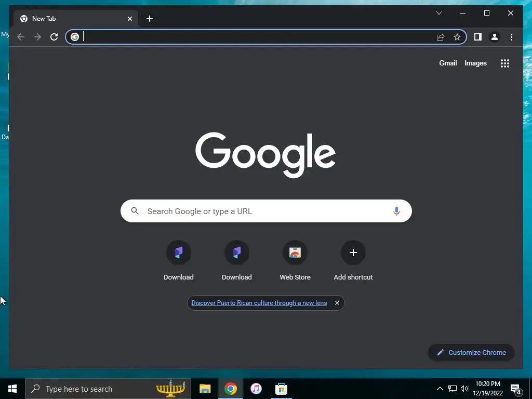This screenshot has height=399, width=532.
Task: Open the Web Store shortcut
Action: coord(295,261)
